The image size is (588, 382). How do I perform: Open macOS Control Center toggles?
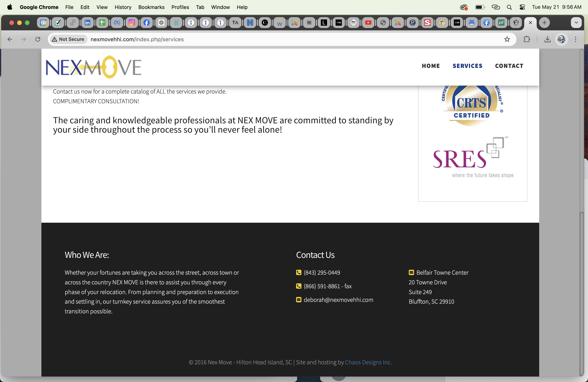click(522, 7)
